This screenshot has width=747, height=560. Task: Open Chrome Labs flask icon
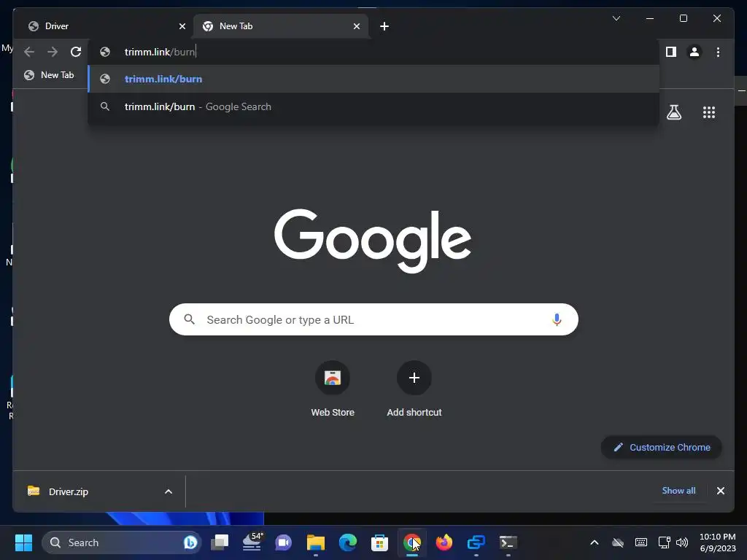[x=673, y=112]
